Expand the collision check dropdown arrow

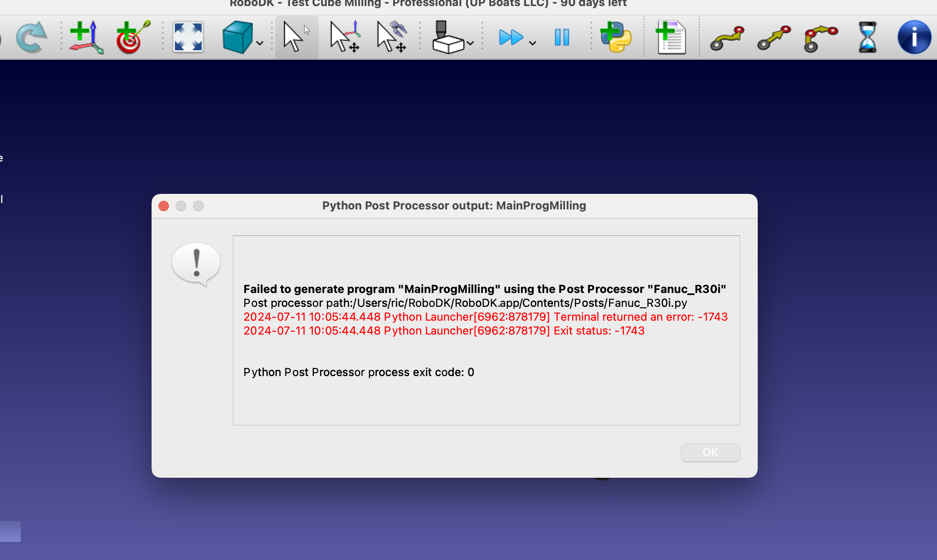tap(471, 43)
